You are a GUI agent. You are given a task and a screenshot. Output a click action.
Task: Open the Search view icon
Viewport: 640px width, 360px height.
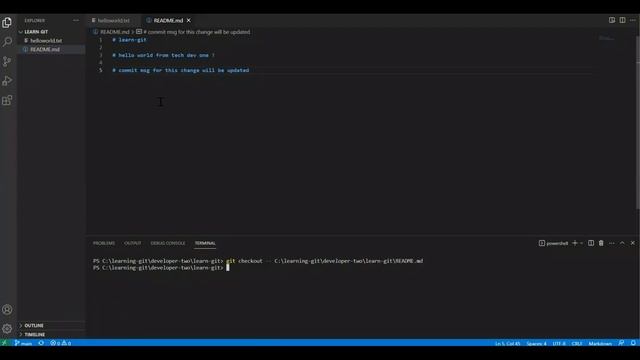coord(7,42)
